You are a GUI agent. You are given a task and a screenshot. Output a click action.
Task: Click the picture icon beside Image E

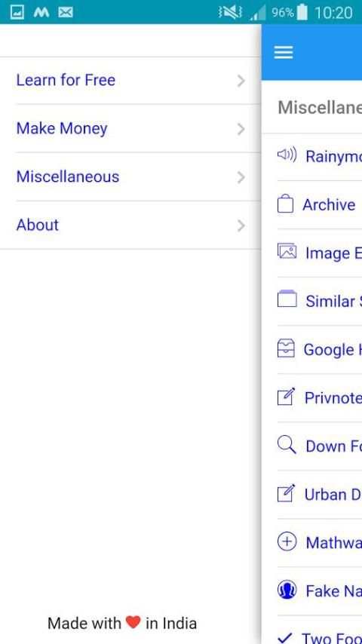point(287,251)
